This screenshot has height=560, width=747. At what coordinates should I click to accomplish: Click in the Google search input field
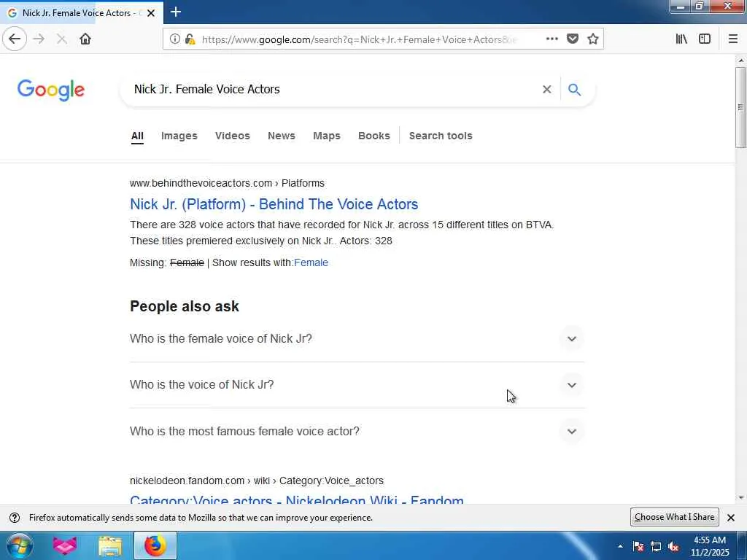333,89
